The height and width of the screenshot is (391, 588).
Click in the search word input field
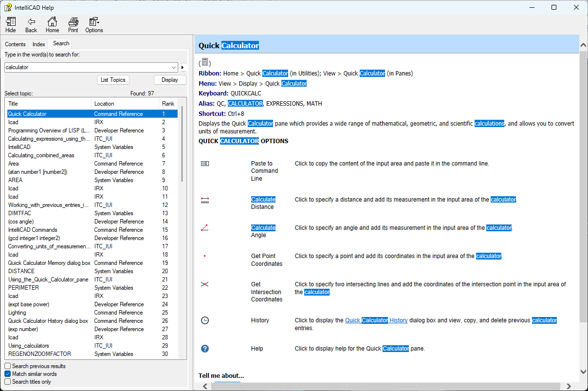[88, 67]
